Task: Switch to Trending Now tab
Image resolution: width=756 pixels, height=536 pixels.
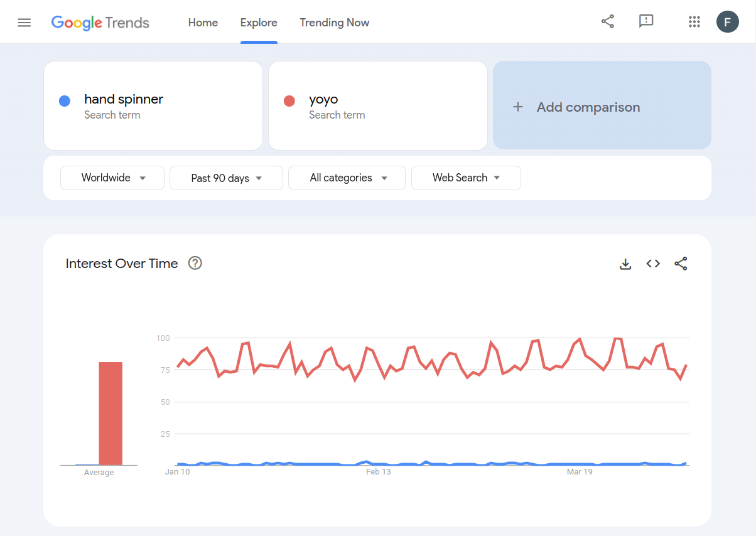Action: pos(335,23)
